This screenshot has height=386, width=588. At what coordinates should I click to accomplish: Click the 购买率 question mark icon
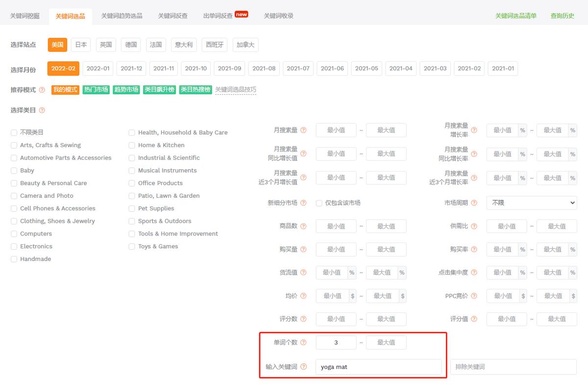[x=473, y=249]
